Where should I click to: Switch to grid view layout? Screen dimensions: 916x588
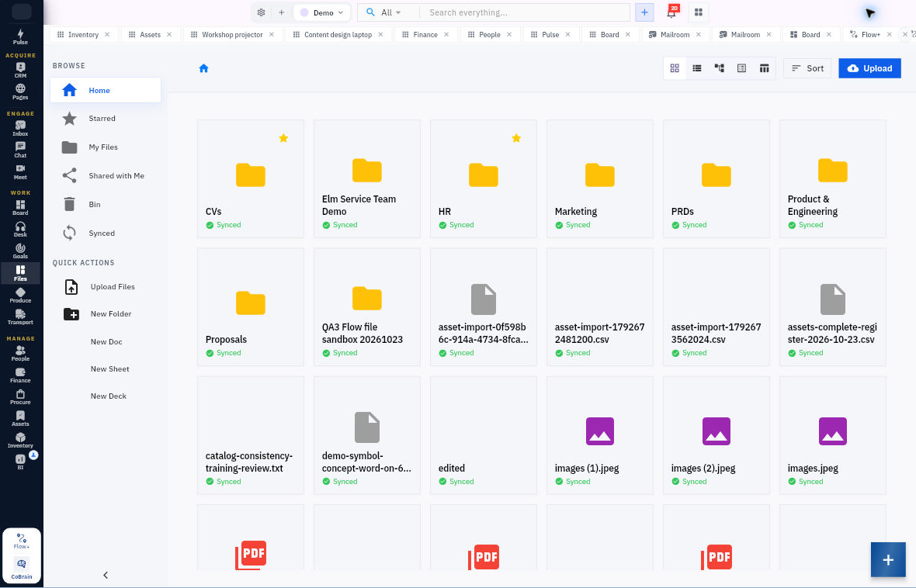click(675, 68)
